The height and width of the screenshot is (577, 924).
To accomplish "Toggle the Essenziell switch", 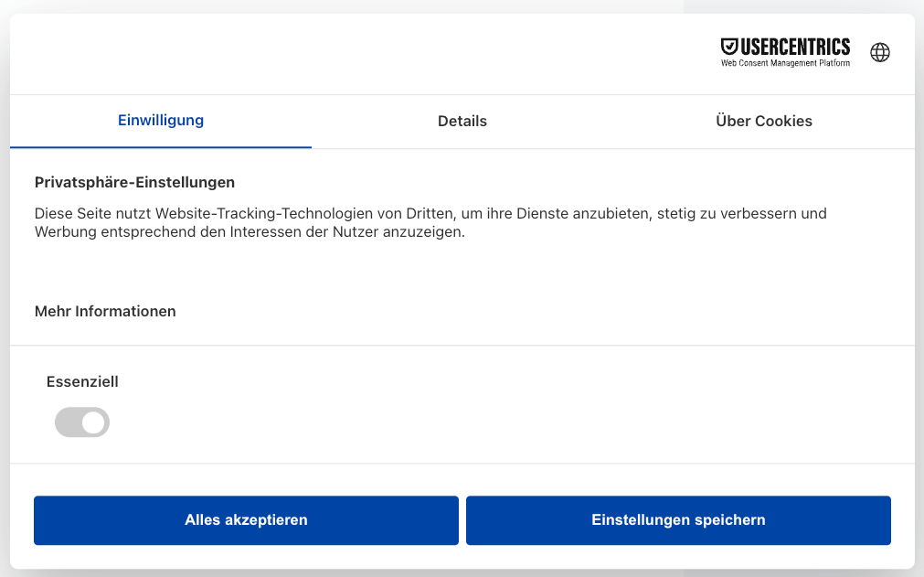I will coord(82,422).
